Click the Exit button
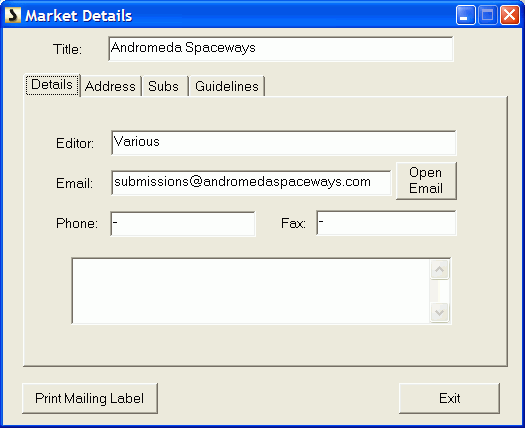The height and width of the screenshot is (428, 525). coord(449,399)
